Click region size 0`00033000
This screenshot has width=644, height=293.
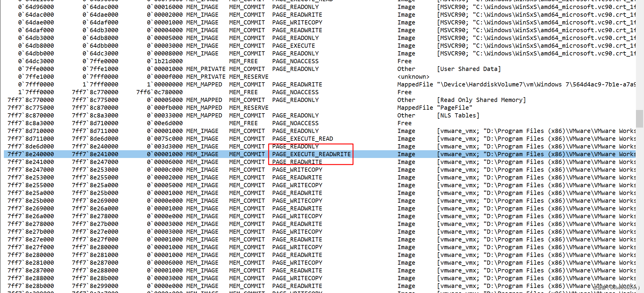pyautogui.click(x=165, y=115)
